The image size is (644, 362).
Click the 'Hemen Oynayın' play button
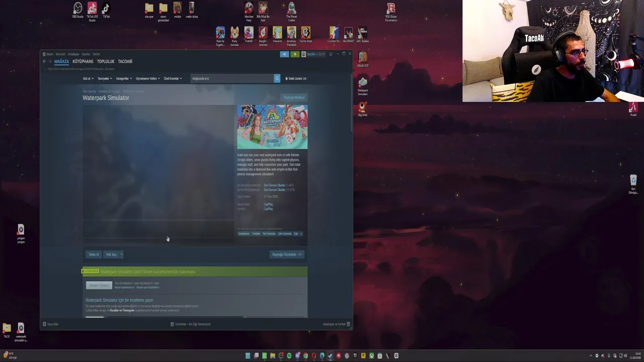[99, 286]
